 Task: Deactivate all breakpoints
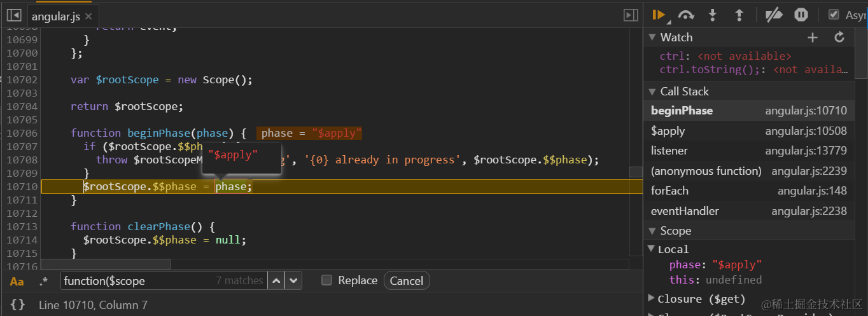point(773,15)
